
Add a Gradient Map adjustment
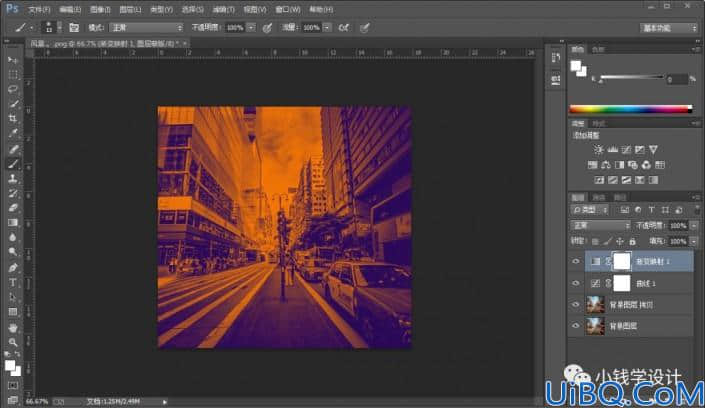(x=653, y=180)
